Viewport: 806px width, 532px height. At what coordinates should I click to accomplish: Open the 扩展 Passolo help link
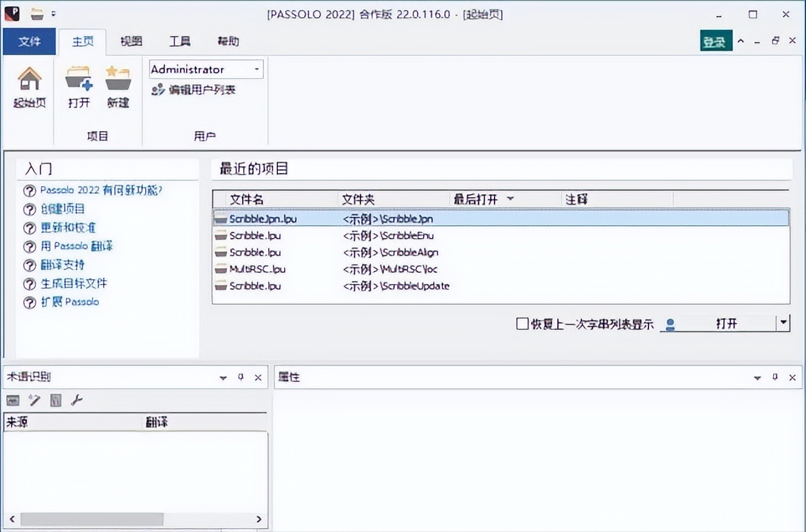69,302
